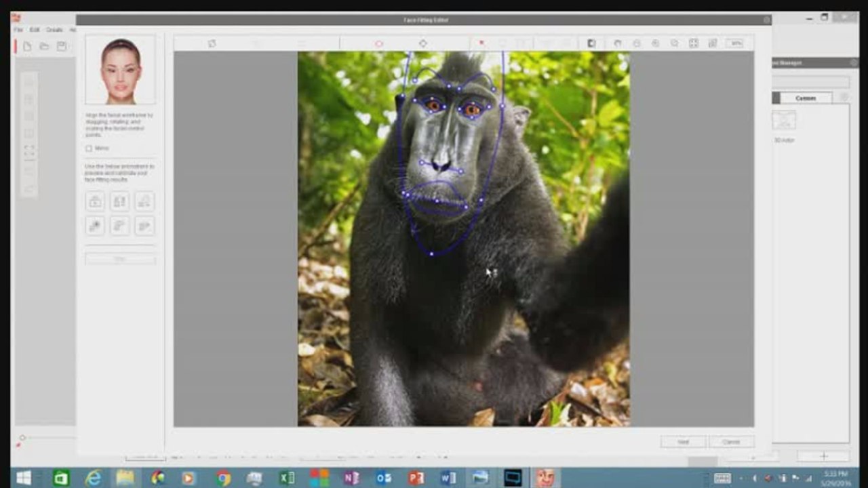Click the sample female face thumbnail
868x488 pixels.
click(x=121, y=70)
